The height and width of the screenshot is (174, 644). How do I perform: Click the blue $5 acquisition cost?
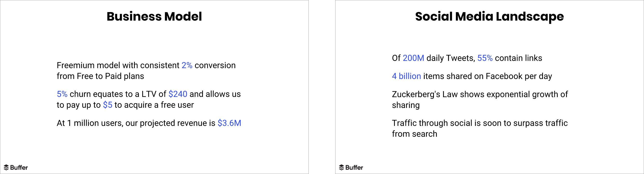click(108, 105)
